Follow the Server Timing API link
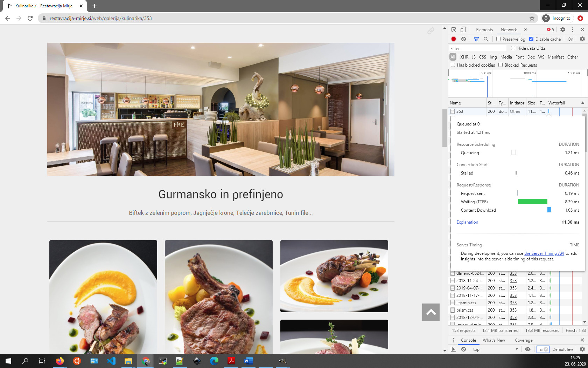Image resolution: width=588 pixels, height=368 pixels. pos(544,253)
